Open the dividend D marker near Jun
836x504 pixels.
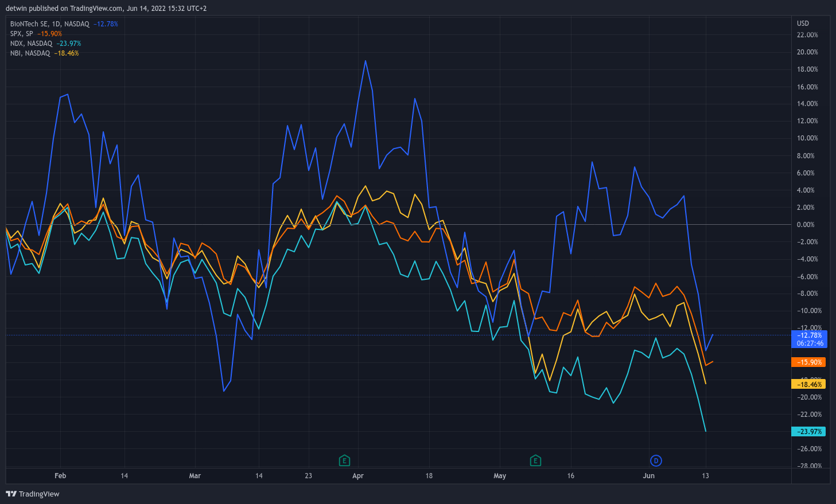point(656,460)
